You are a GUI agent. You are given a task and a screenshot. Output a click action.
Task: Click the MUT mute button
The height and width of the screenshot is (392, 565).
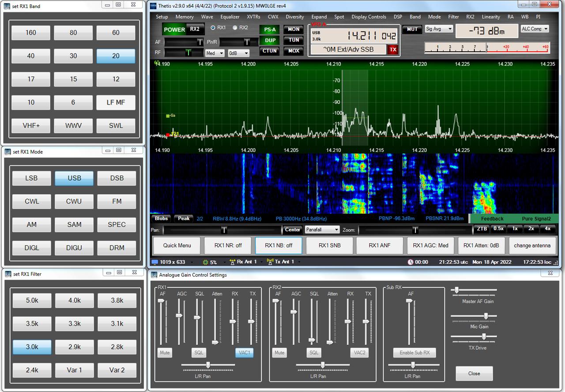(412, 30)
